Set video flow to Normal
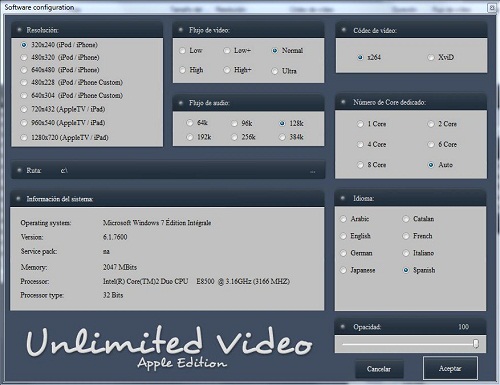The height and width of the screenshot is (385, 500). (x=275, y=51)
